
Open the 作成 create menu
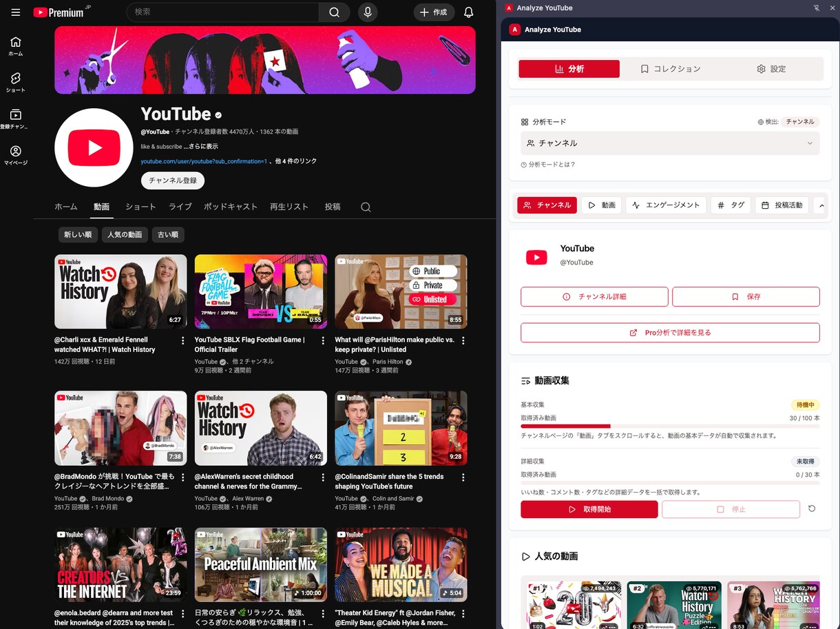coord(434,12)
